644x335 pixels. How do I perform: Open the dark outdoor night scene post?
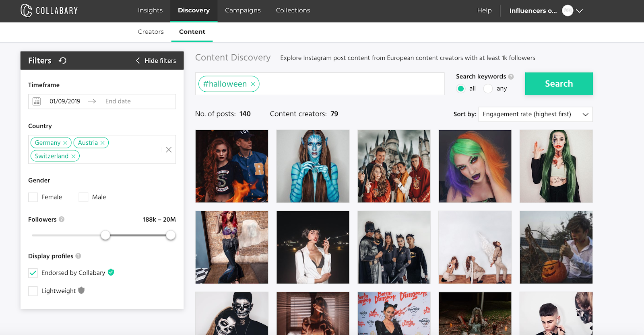(x=475, y=314)
